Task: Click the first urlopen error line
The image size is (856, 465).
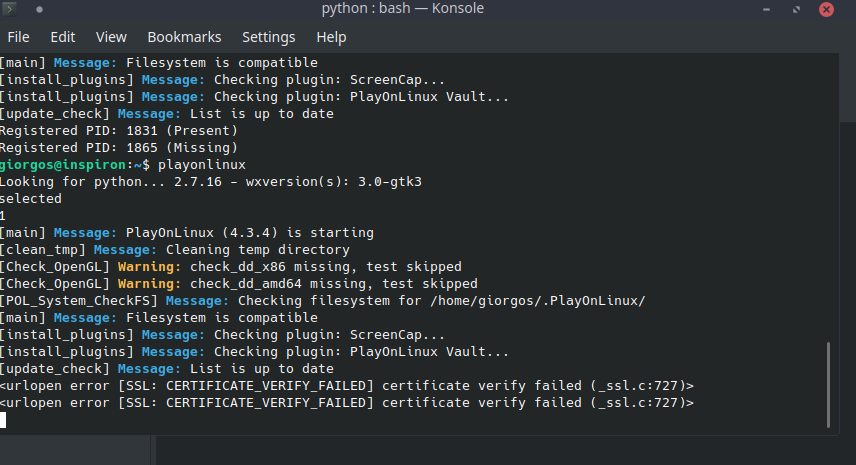Action: point(347,386)
